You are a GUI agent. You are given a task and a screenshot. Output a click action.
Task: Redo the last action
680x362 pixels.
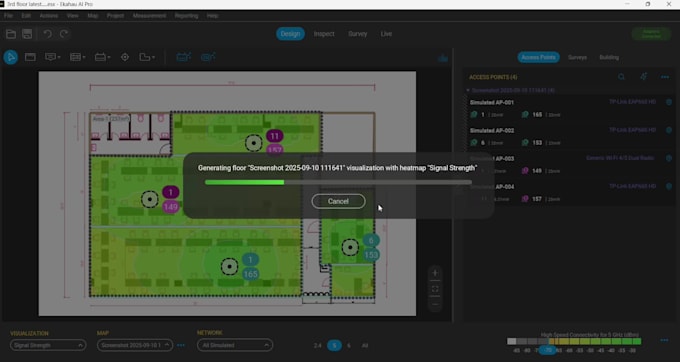(64, 34)
